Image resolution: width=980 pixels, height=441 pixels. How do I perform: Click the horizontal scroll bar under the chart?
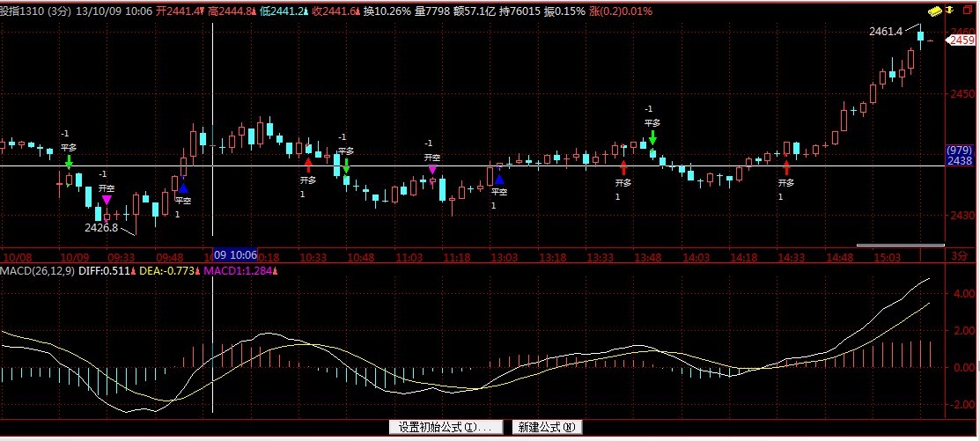900,245
